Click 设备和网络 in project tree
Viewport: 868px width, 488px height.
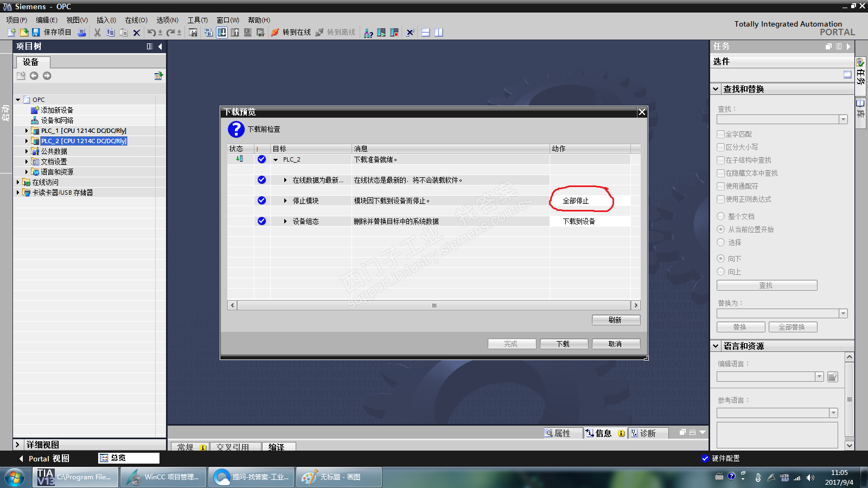[57, 120]
